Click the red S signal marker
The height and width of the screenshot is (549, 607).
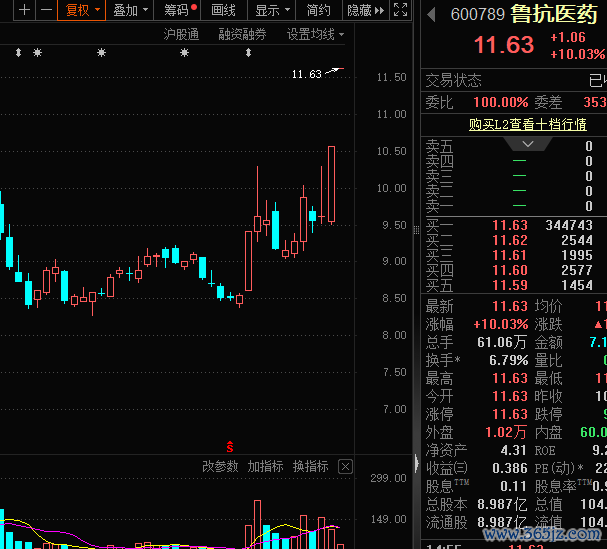click(230, 447)
